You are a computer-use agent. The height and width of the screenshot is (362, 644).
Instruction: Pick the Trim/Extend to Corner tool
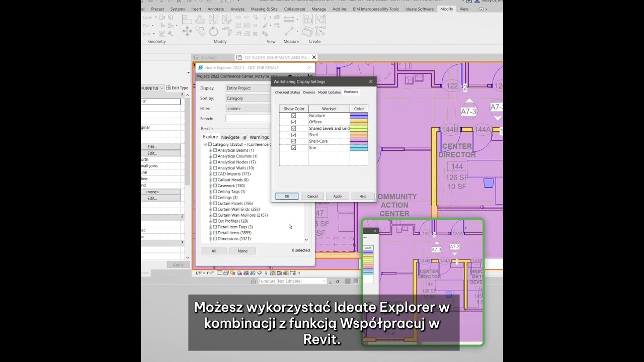click(227, 31)
